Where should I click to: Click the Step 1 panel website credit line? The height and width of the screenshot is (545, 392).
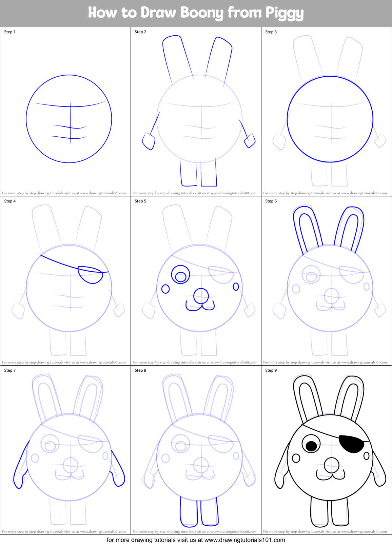(x=64, y=193)
